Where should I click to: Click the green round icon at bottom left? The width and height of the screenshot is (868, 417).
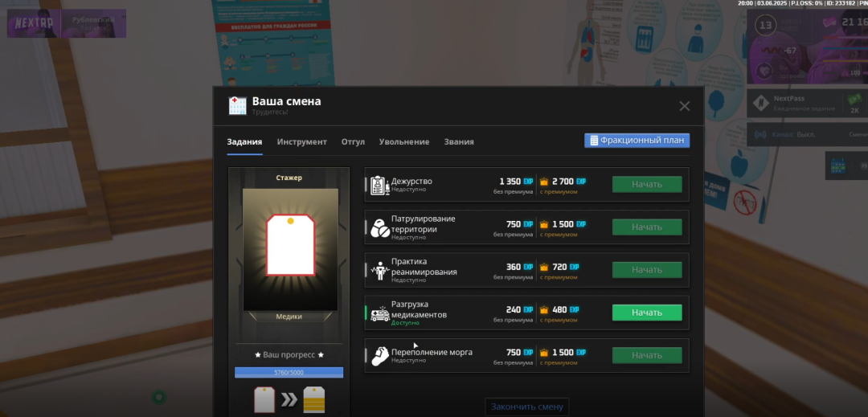pos(159,397)
